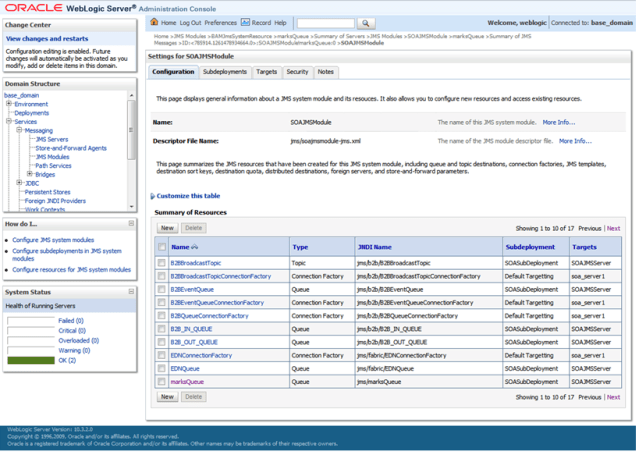
Task: Open the Security tab
Action: 297,72
